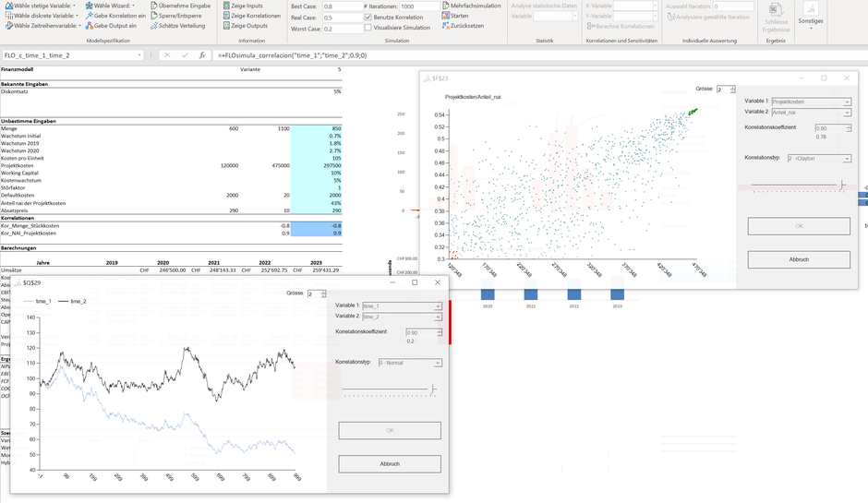
Task: Click Abbruch in the $F$23 window
Action: (x=799, y=259)
